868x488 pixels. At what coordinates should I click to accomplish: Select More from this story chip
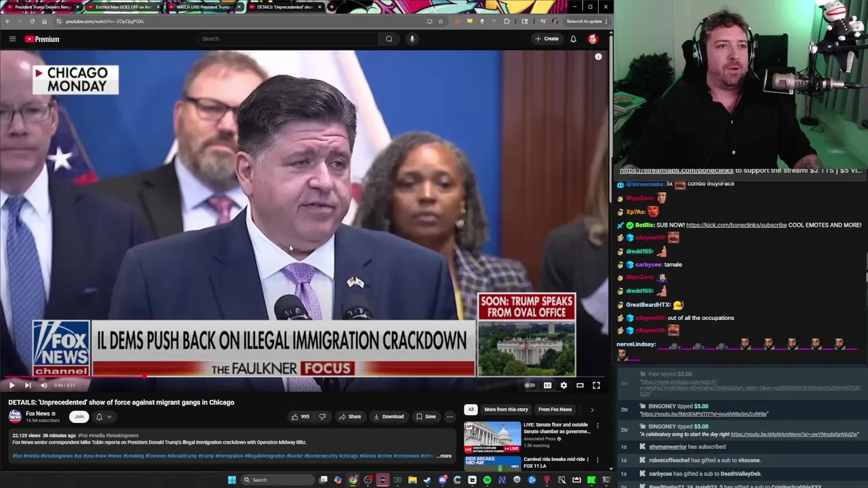point(506,409)
